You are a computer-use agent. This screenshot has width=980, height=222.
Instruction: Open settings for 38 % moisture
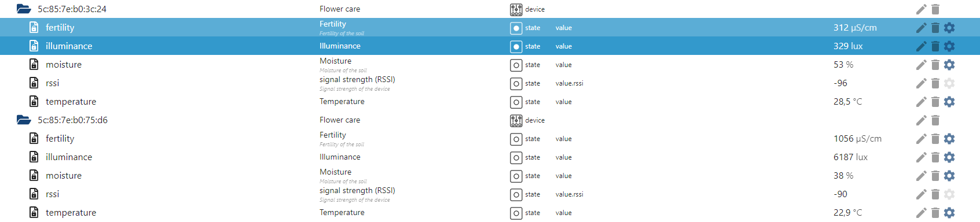[x=949, y=176]
